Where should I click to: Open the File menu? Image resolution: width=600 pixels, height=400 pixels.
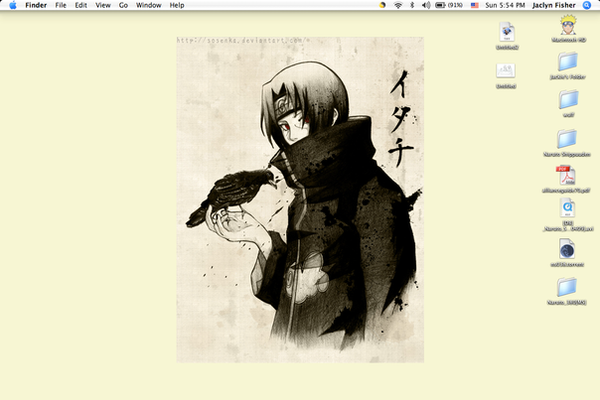60,5
